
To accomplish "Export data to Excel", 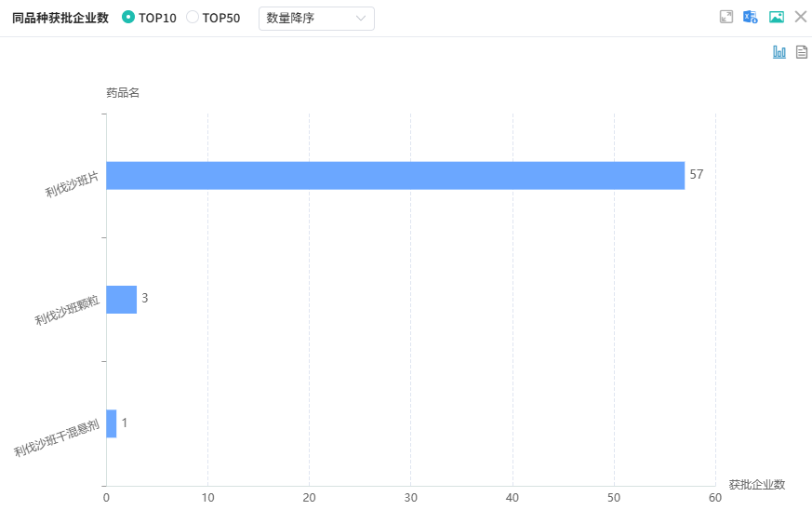I will point(751,17).
